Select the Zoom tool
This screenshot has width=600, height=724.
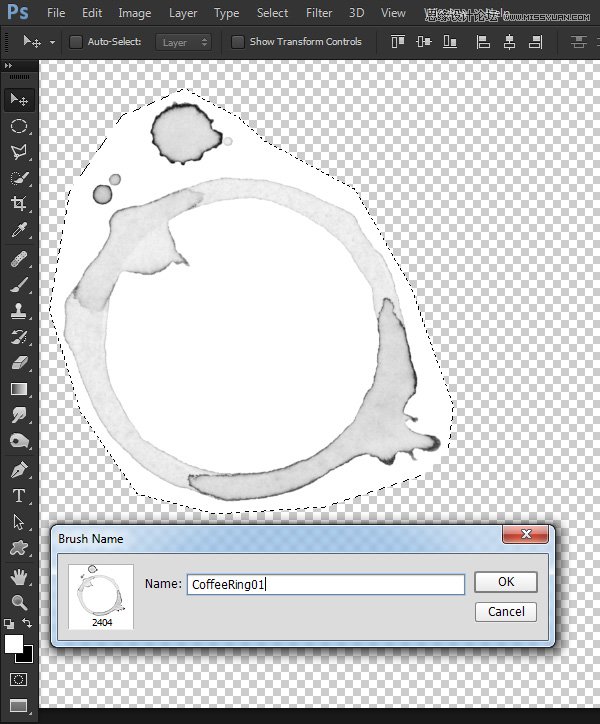click(x=19, y=602)
